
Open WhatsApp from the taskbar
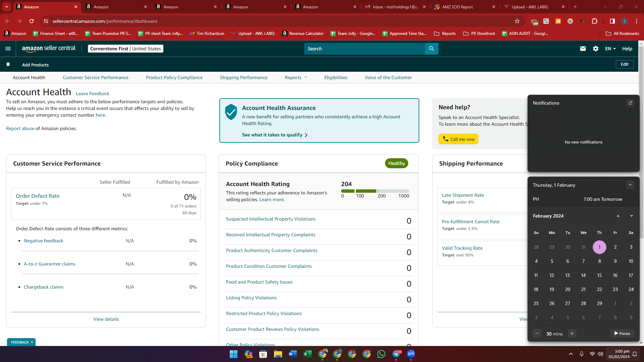381,354
